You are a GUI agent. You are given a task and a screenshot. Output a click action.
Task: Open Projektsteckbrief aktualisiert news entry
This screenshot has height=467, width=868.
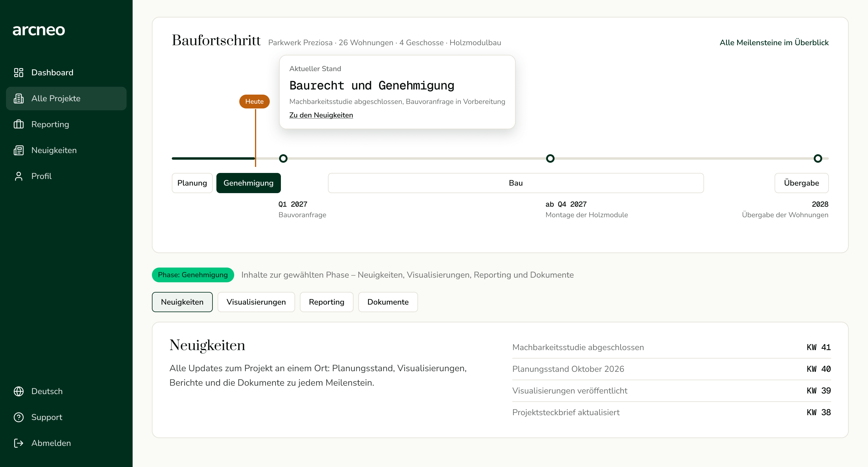(671, 412)
